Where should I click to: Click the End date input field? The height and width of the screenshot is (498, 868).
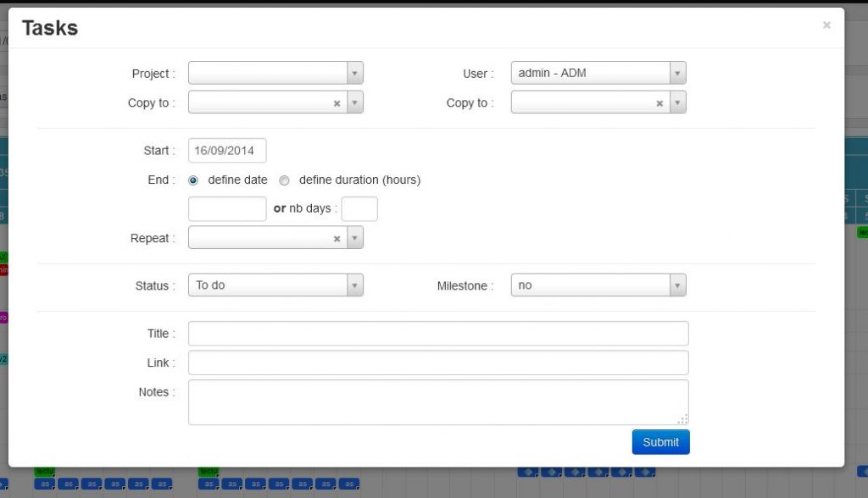point(225,208)
